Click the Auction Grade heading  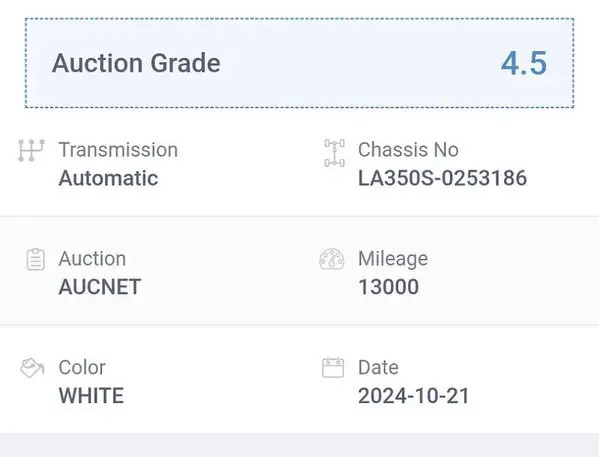pos(136,63)
